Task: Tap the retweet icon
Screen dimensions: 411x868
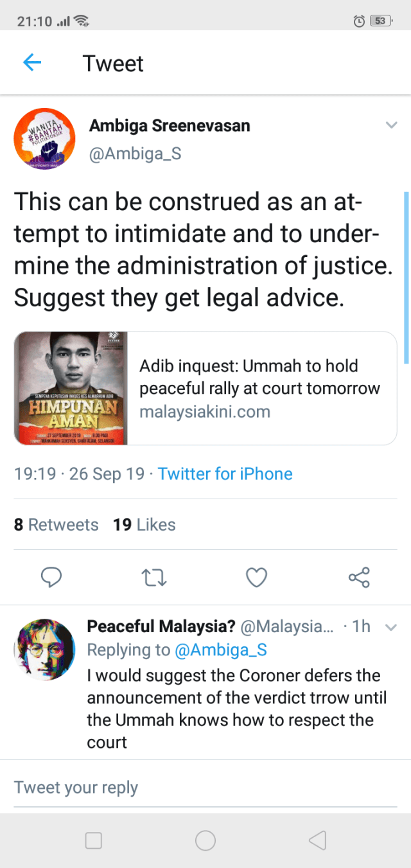Action: pyautogui.click(x=154, y=578)
